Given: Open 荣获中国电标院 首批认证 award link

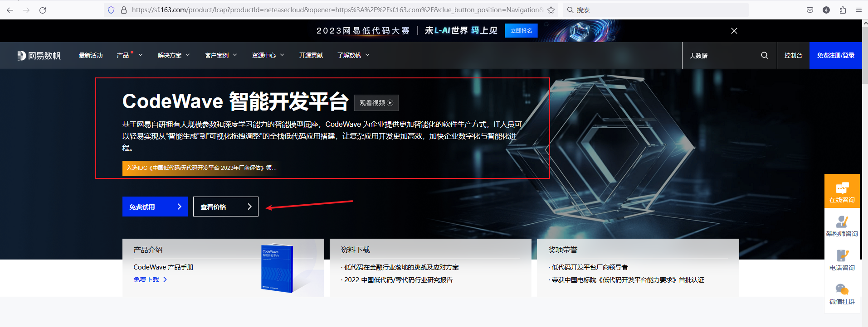Looking at the screenshot, I should tap(628, 280).
